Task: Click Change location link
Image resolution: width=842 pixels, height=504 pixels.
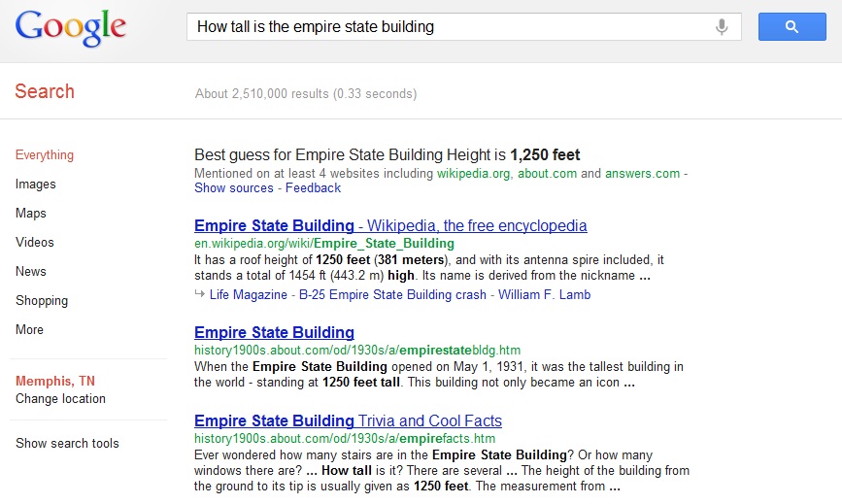Action: click(60, 399)
